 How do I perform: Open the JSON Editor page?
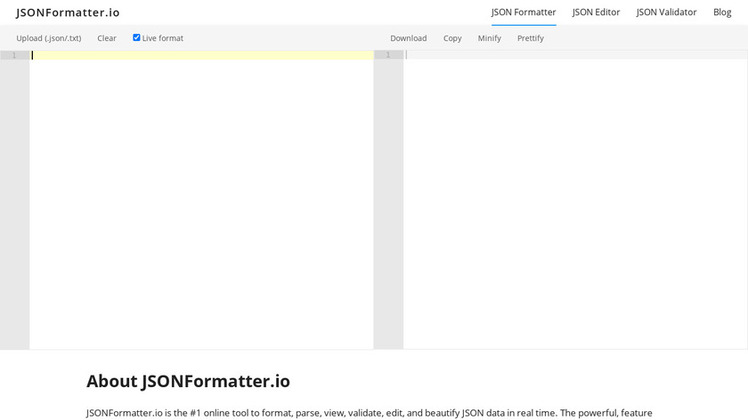pyautogui.click(x=596, y=12)
